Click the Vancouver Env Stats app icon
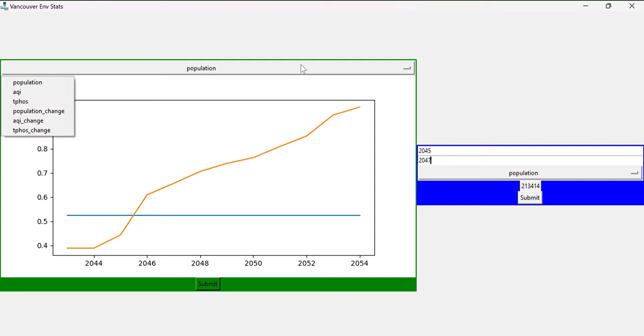 coord(4,6)
